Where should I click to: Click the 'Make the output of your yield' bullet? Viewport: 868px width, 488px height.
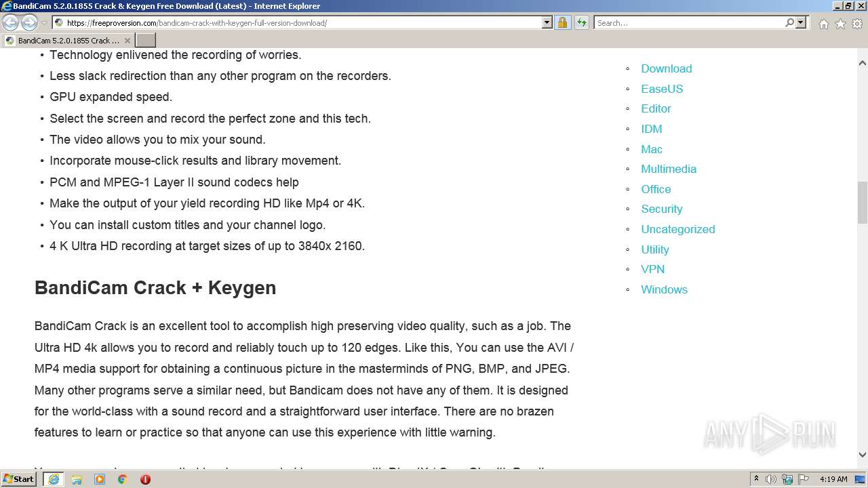click(208, 203)
